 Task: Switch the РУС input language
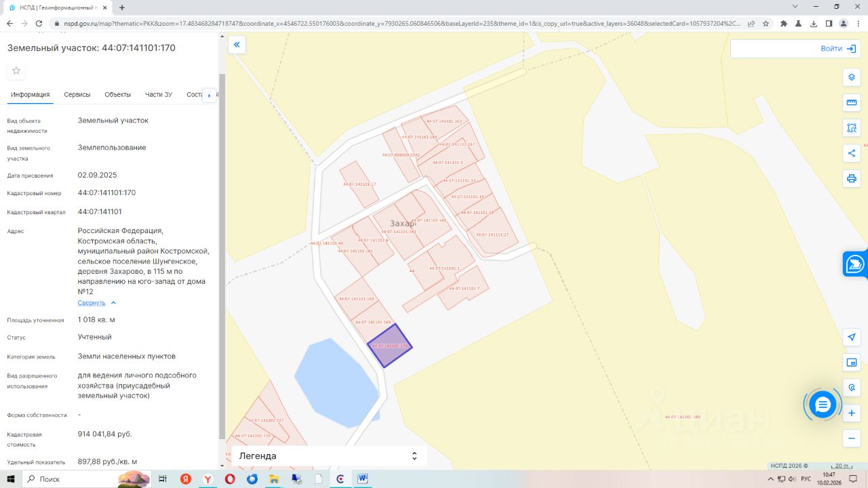click(x=806, y=479)
